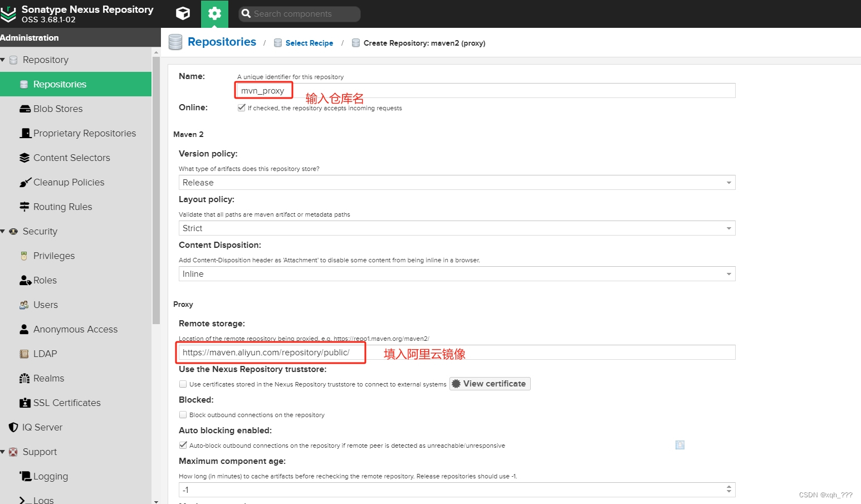This screenshot has width=861, height=504.
Task: Click the Create Repository breadcrumb icon
Action: (x=356, y=43)
